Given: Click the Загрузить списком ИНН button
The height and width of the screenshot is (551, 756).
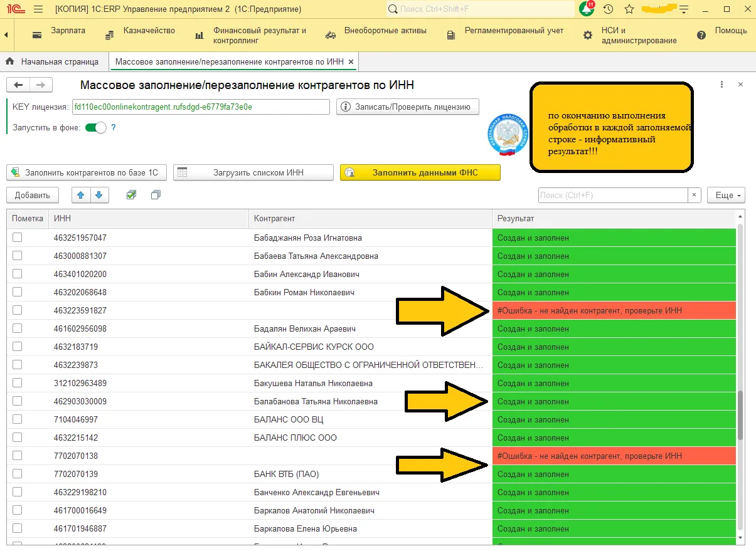Looking at the screenshot, I should click(253, 172).
